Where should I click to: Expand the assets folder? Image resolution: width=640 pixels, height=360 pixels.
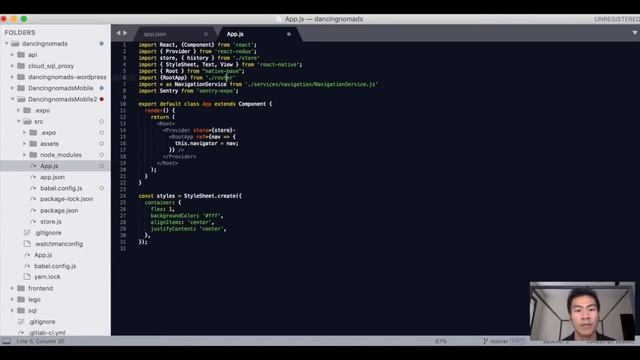point(24,144)
